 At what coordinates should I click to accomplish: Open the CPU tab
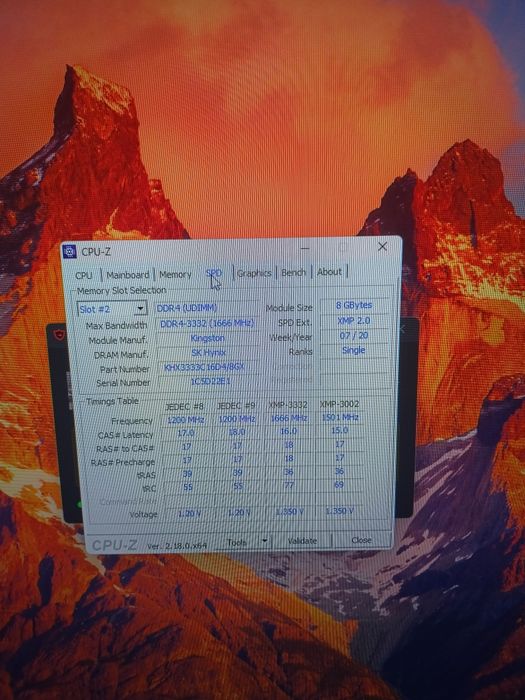pyautogui.click(x=84, y=275)
